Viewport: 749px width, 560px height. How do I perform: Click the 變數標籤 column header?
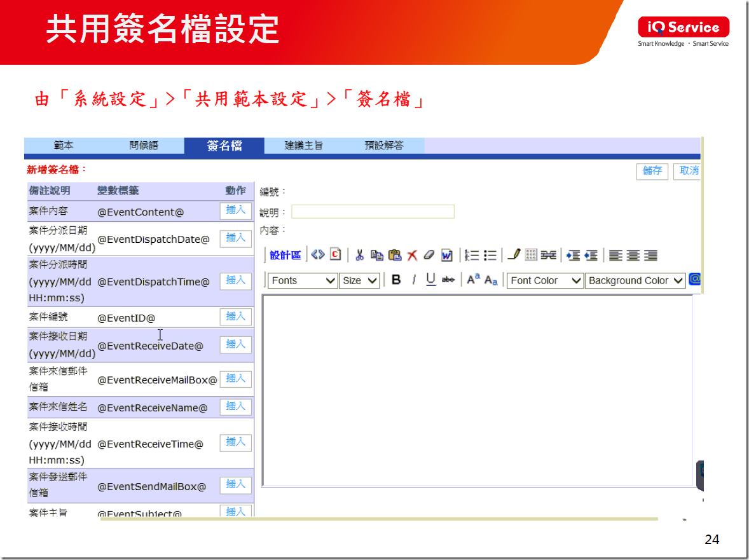click(118, 191)
